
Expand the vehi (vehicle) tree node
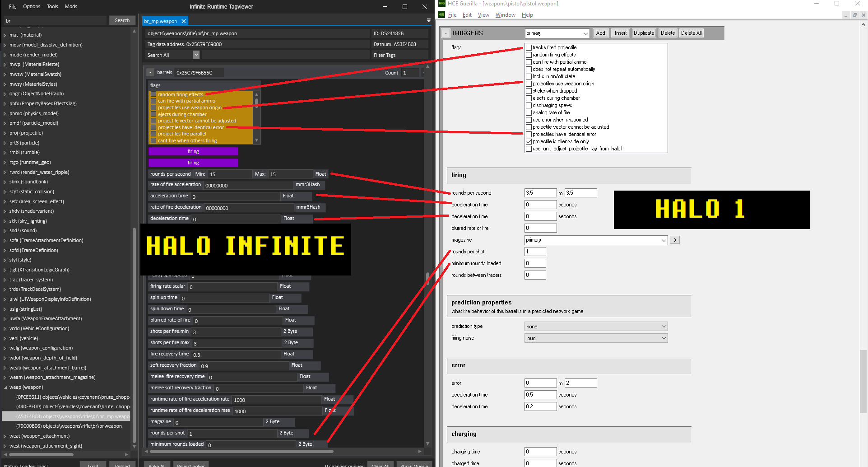(x=5, y=339)
